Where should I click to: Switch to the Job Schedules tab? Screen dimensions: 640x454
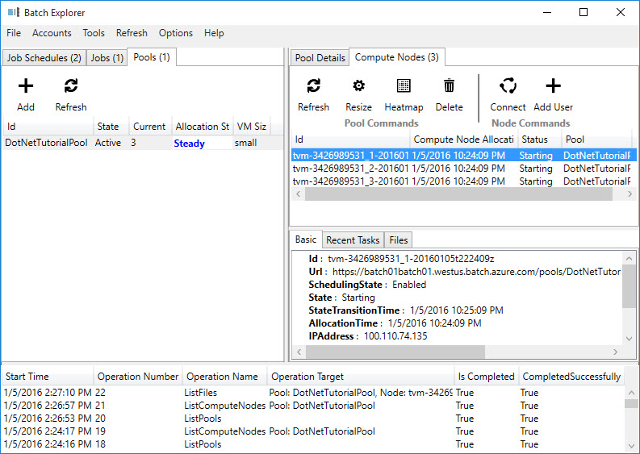click(44, 58)
